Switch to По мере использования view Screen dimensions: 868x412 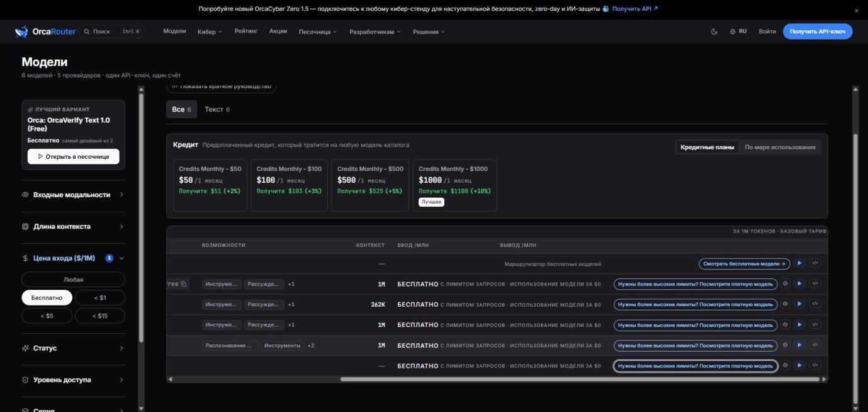pyautogui.click(x=780, y=147)
